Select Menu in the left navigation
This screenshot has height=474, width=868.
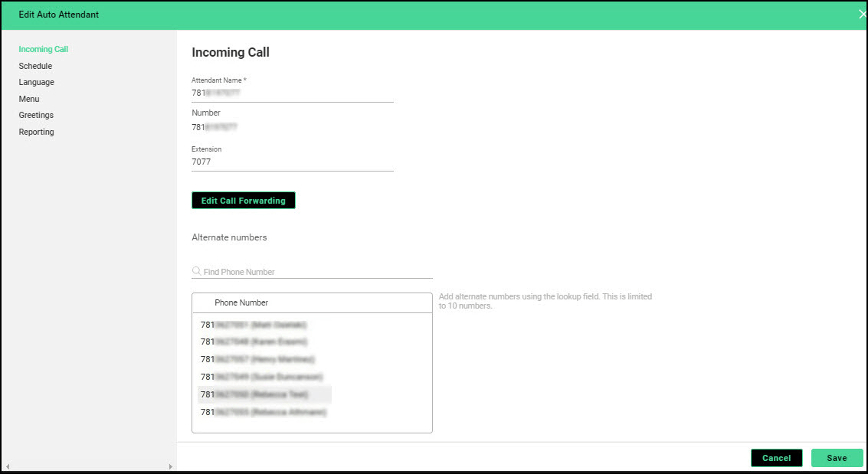29,99
